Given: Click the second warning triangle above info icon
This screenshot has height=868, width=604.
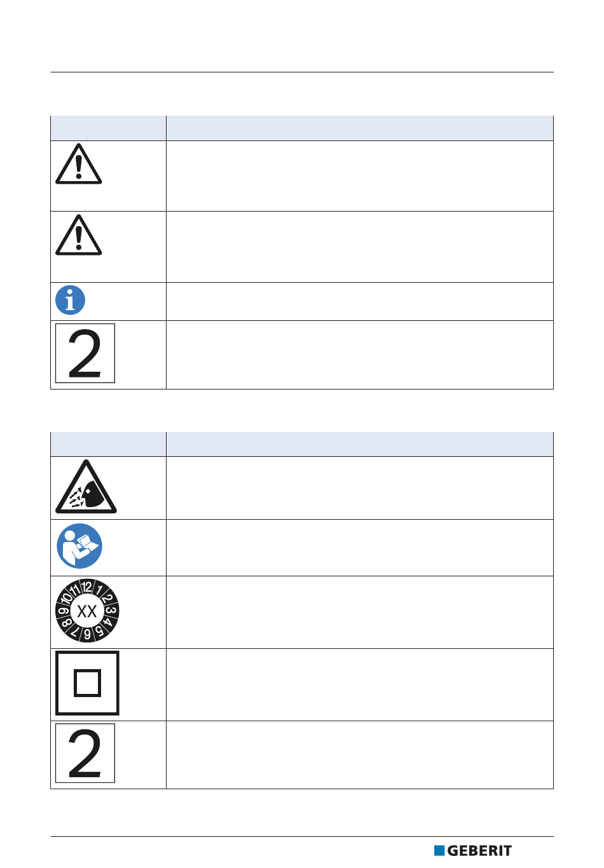Looking at the screenshot, I should coord(79,236).
